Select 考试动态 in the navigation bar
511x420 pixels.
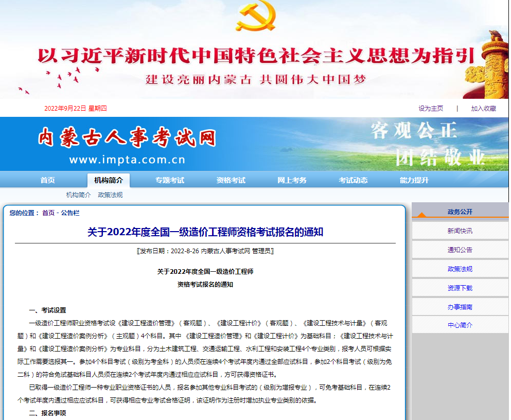tap(353, 180)
